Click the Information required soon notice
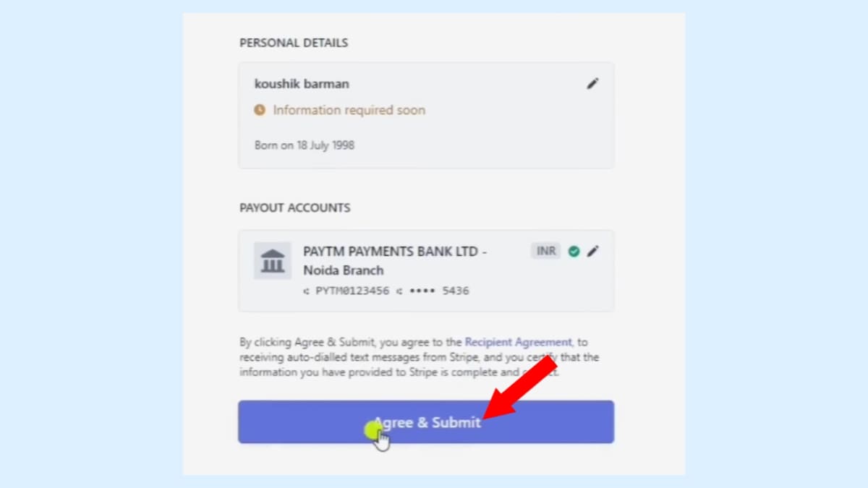Screen dimensions: 868x488 tap(349, 110)
